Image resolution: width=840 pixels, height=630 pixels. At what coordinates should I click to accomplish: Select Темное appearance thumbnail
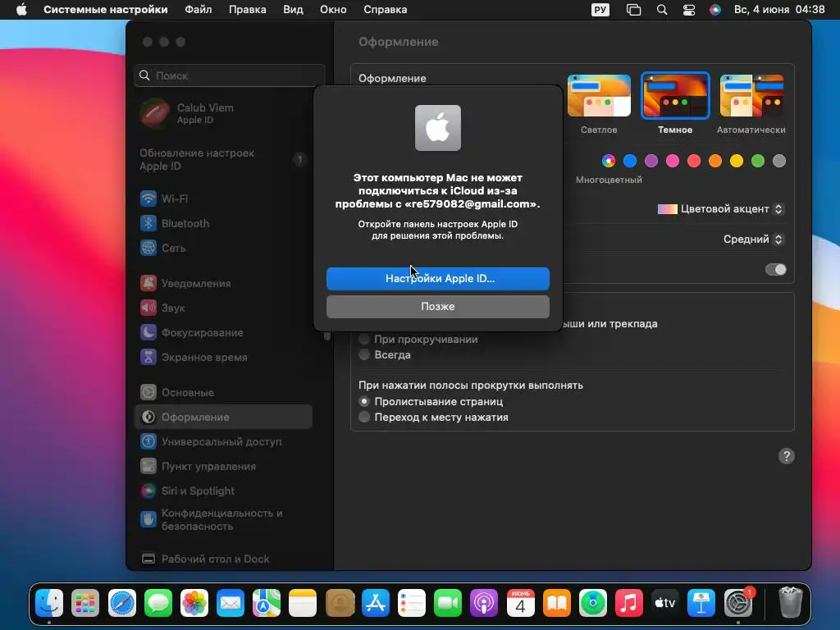675,95
